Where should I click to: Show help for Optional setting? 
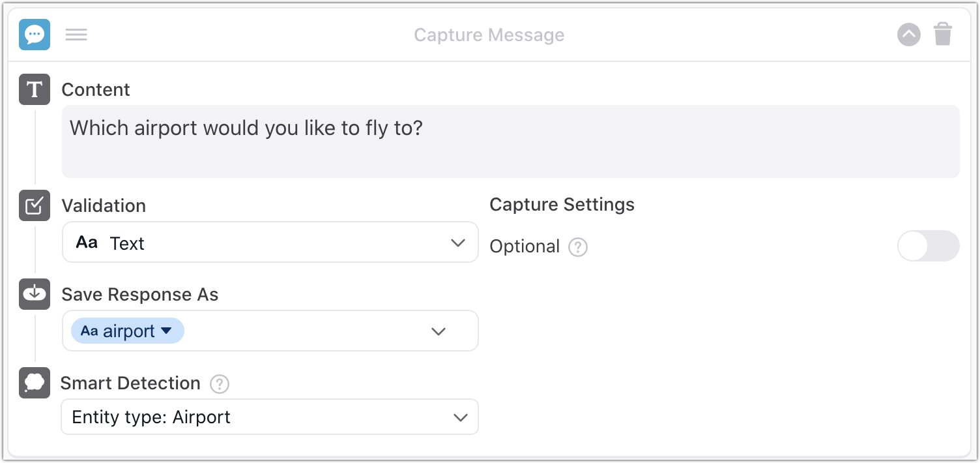(578, 247)
